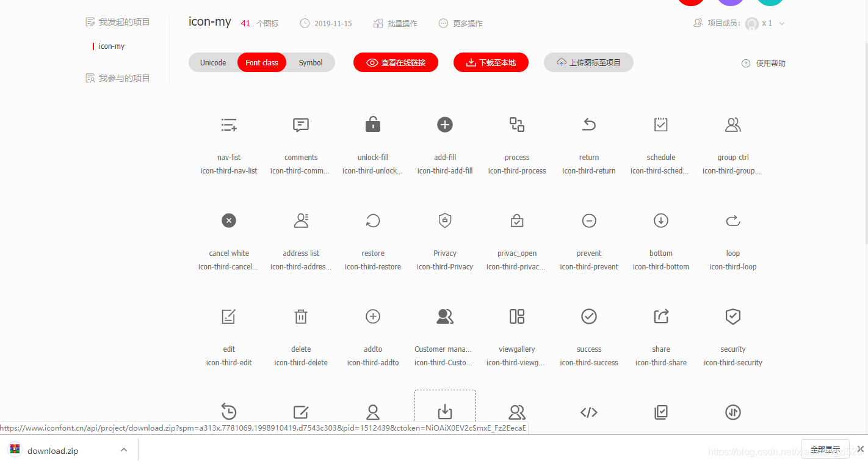Select the schedule icon
868x463 pixels.
coord(661,125)
